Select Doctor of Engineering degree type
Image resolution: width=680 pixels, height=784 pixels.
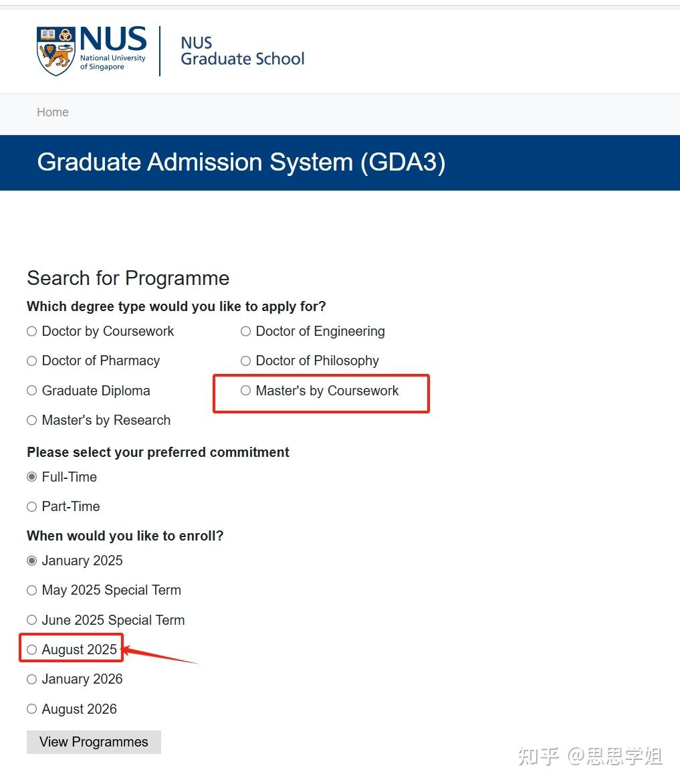[245, 330]
